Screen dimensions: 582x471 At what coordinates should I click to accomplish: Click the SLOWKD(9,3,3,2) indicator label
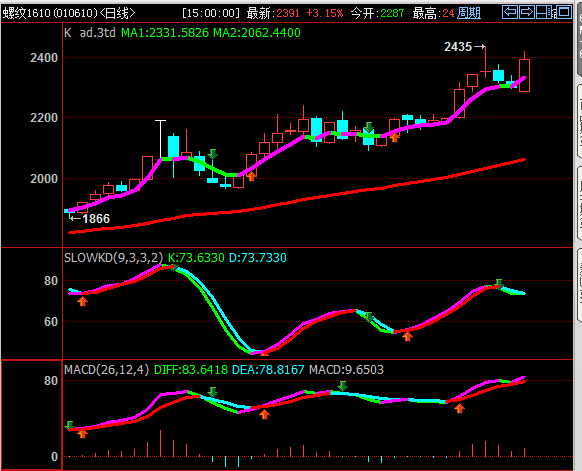coord(114,258)
